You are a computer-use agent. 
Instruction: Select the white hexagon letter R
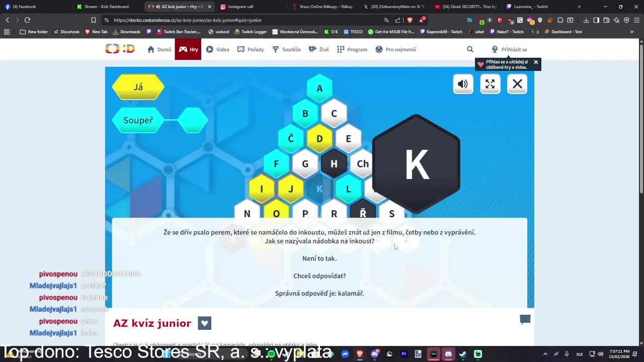(334, 212)
